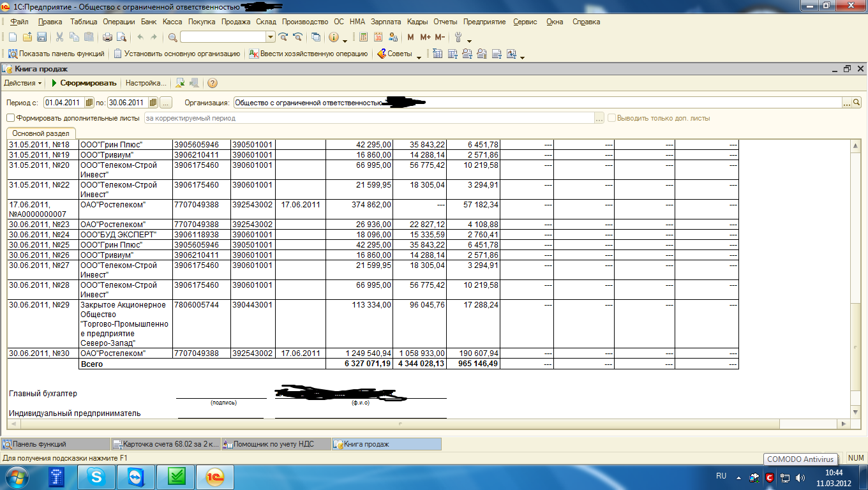Open the Calendar icon in toolbar
This screenshot has height=490, width=868.
tap(378, 37)
